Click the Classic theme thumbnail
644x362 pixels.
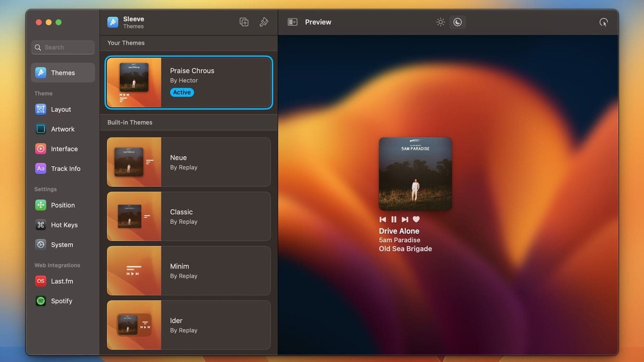point(134,216)
